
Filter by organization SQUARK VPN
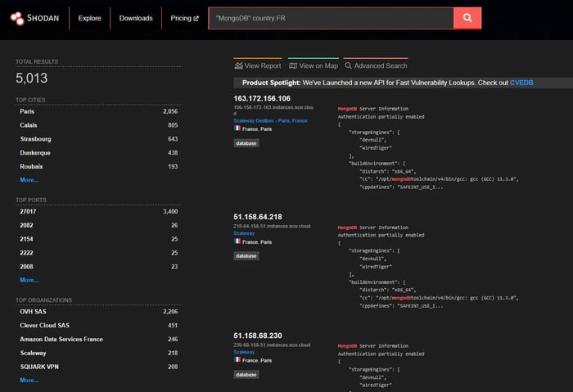[x=39, y=367]
